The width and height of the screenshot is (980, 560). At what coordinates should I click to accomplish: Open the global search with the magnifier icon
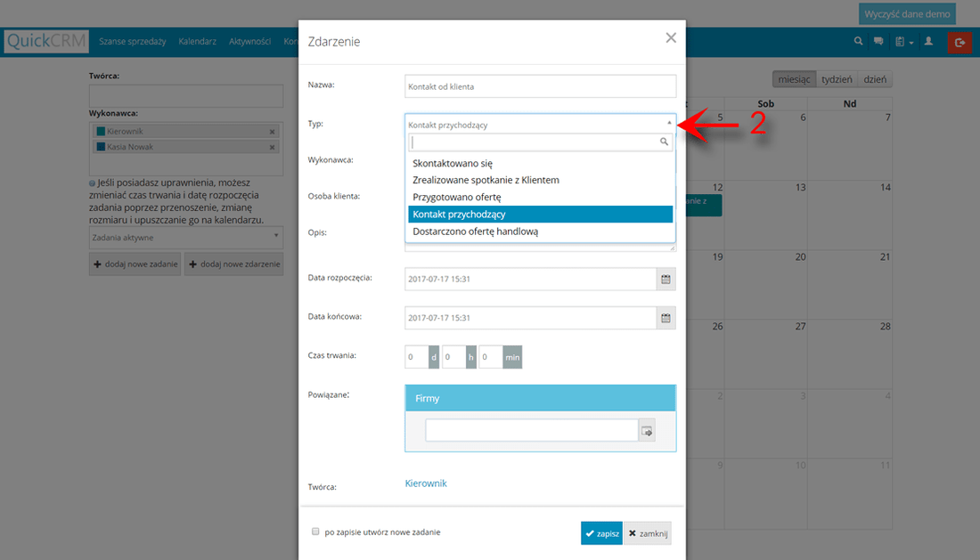[x=857, y=40]
